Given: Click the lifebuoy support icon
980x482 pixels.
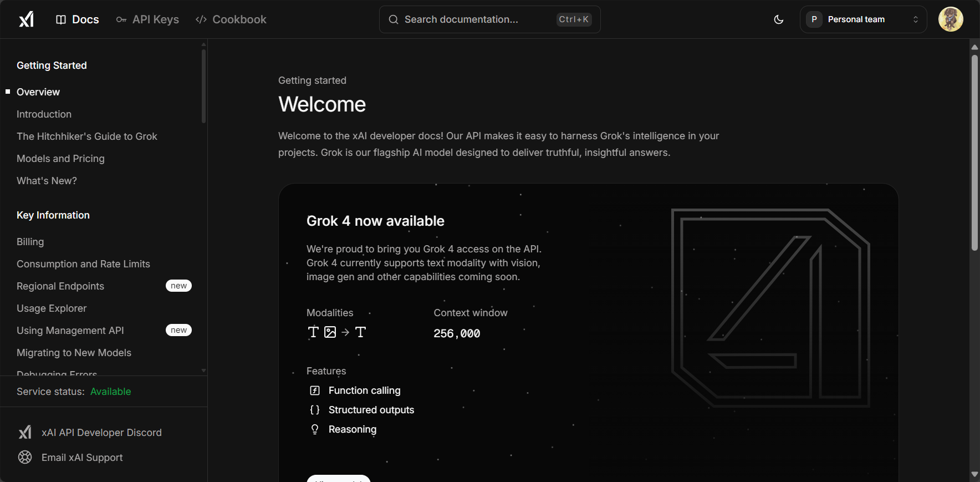Looking at the screenshot, I should click(25, 457).
